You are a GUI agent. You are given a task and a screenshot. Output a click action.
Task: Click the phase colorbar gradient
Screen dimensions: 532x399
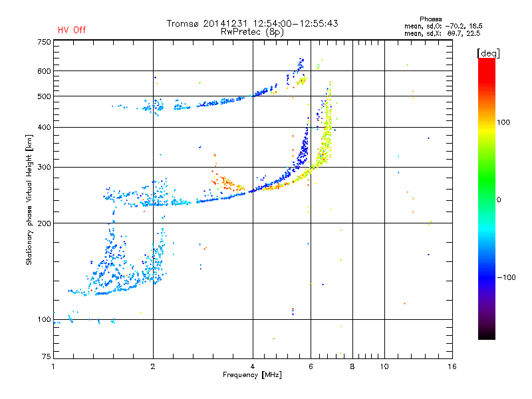487,198
